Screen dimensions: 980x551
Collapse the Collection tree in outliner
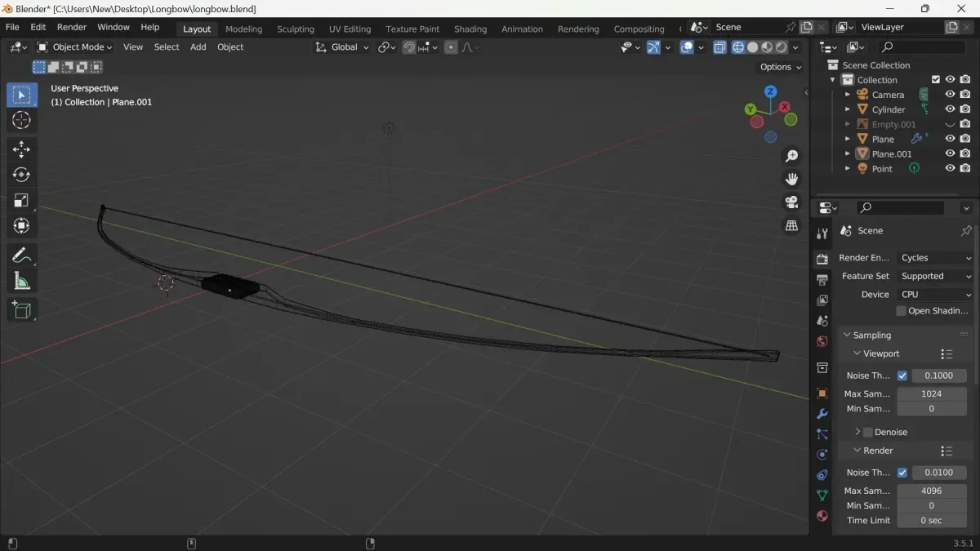tap(833, 80)
